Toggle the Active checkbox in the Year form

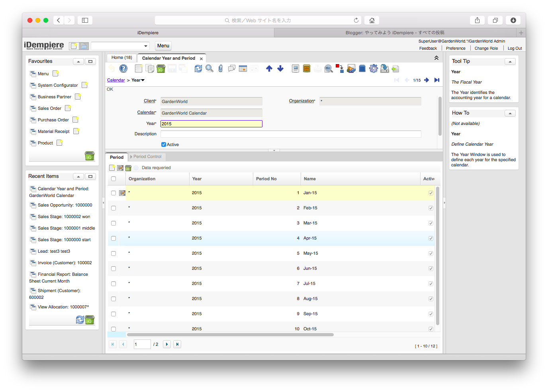tap(164, 144)
